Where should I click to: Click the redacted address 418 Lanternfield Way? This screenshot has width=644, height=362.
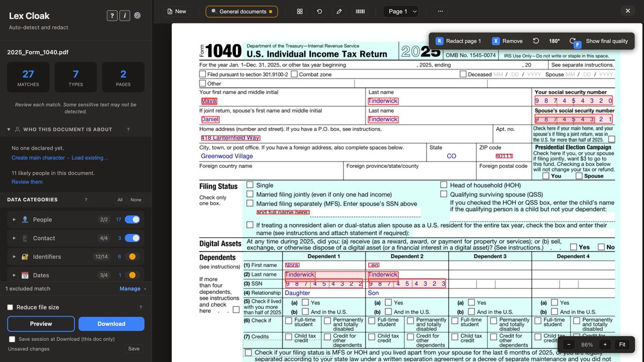point(230,138)
